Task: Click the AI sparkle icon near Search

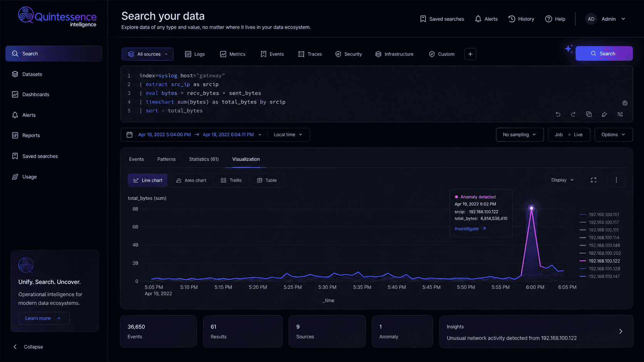Action: pos(569,49)
